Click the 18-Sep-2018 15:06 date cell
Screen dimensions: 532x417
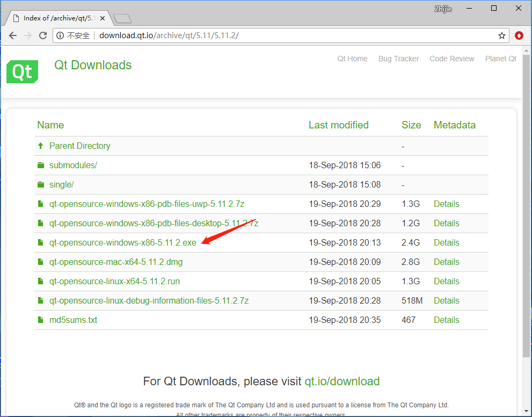pyautogui.click(x=345, y=166)
